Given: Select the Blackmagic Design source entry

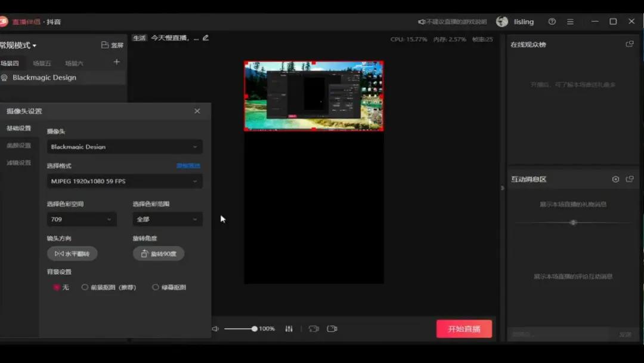Looking at the screenshot, I should point(45,77).
